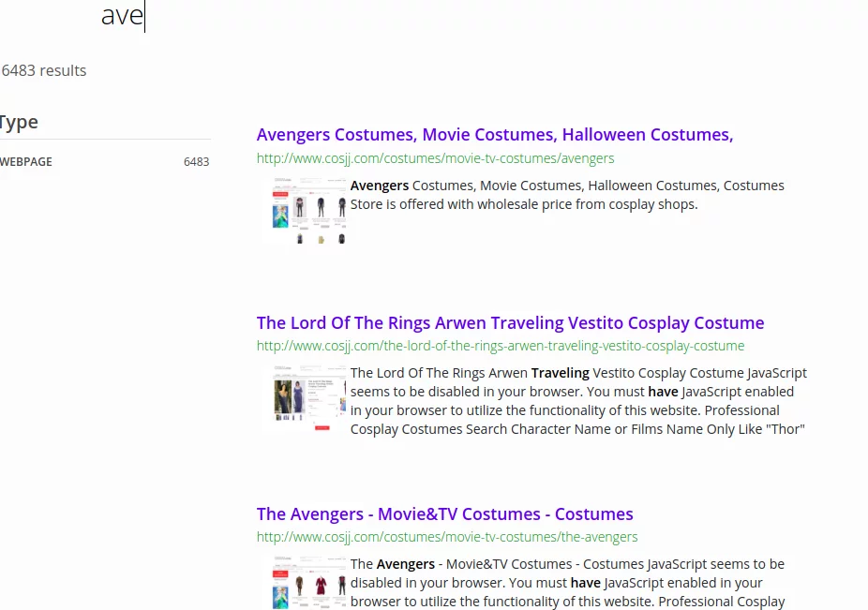Follow the cosjj.com movie-tv-costumes/avengers URL
Image resolution: width=868 pixels, height=610 pixels.
435,158
